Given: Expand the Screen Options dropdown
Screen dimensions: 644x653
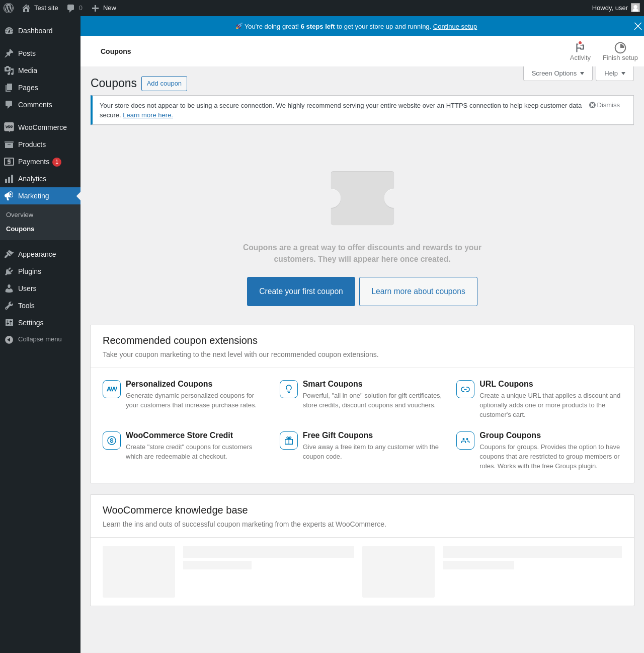Looking at the screenshot, I should [x=558, y=74].
